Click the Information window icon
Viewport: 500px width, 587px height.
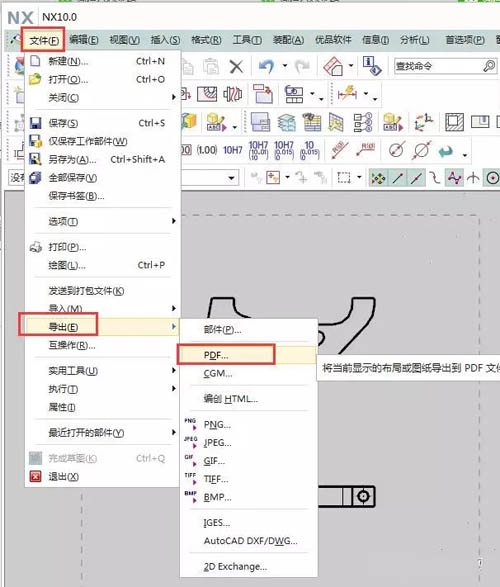[371, 66]
